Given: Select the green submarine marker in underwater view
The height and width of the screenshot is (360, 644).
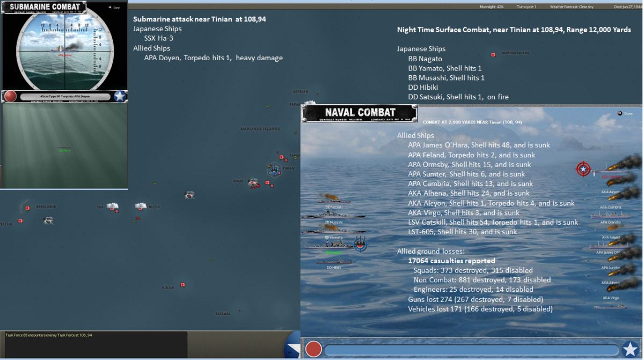Looking at the screenshot, I should [x=65, y=150].
